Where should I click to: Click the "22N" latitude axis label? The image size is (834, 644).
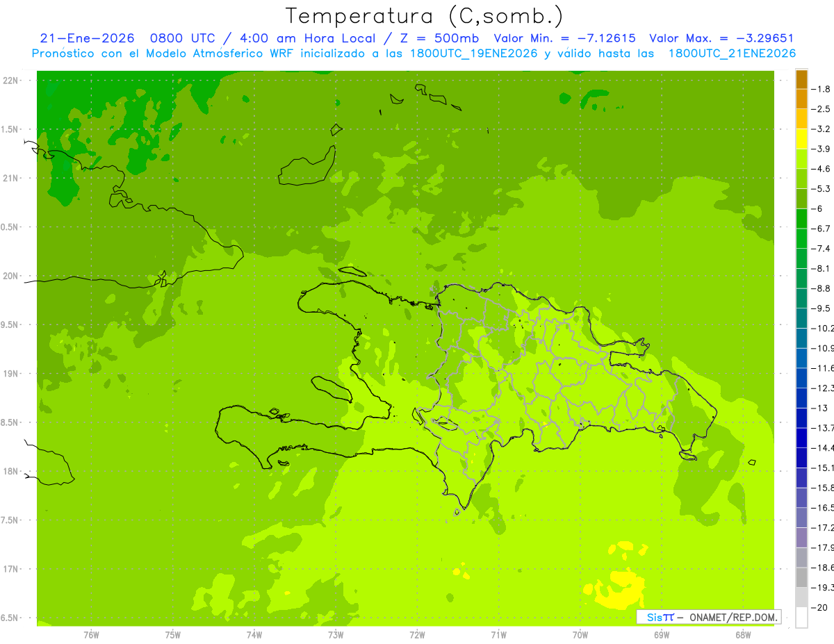pyautogui.click(x=11, y=81)
